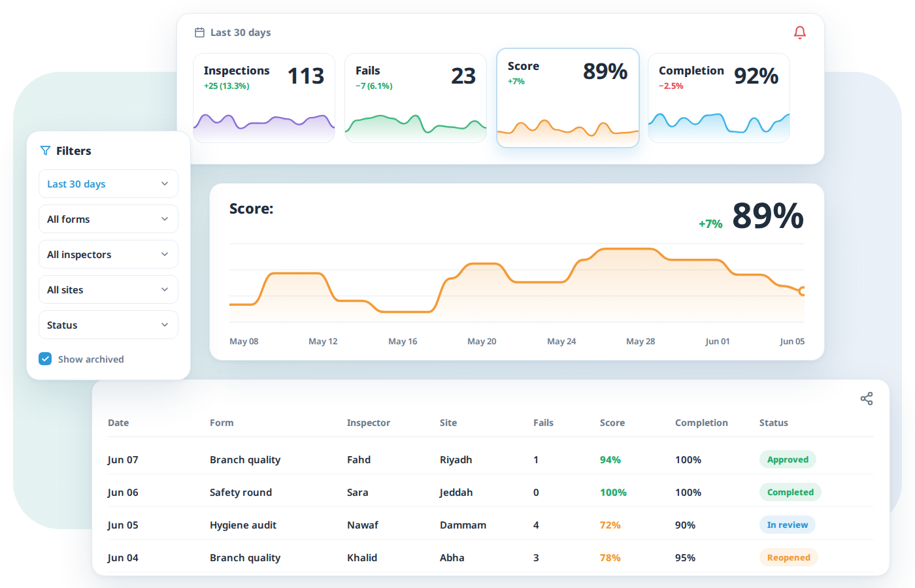Click the Jun 01 axis label
This screenshot has height=588, width=915.
coord(718,342)
